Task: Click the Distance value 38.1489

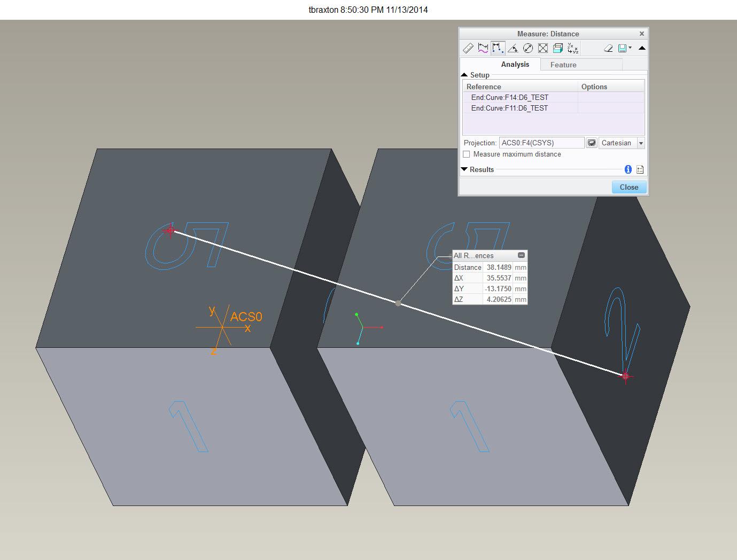Action: pyautogui.click(x=499, y=267)
